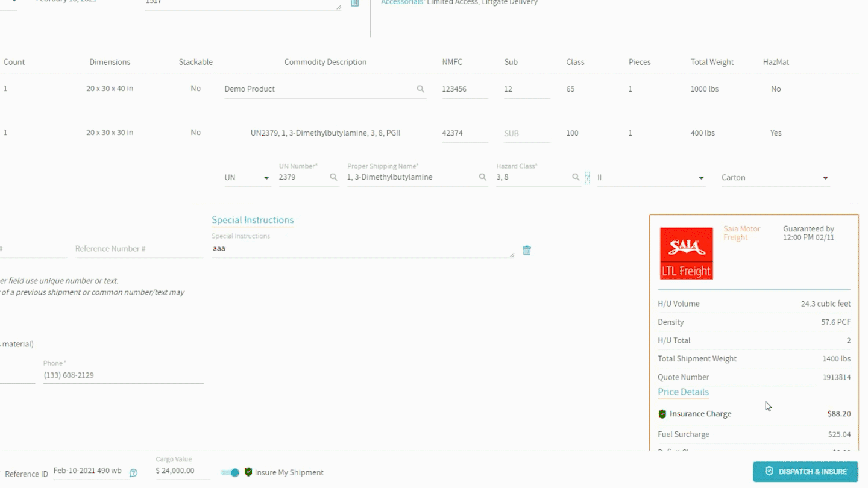Click the Guaranteed by 12:00 PM 02/11 text
868x488 pixels.
(x=808, y=233)
